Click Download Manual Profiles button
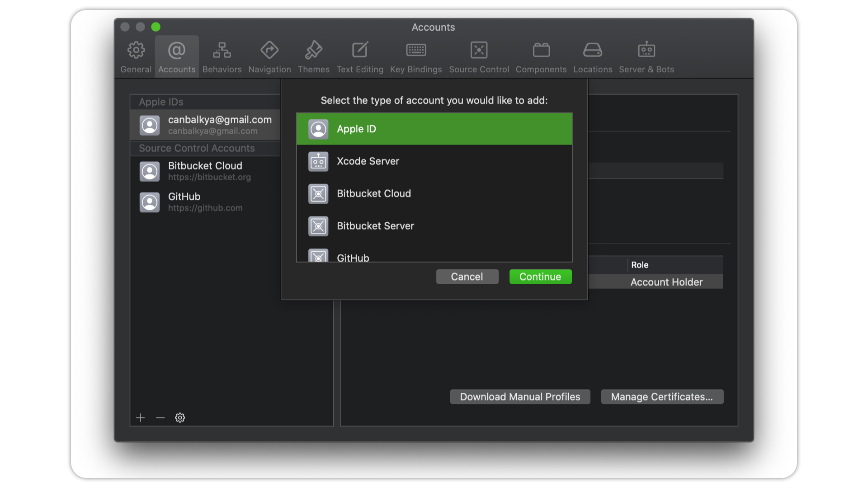This screenshot has width=868, height=488. tap(520, 397)
